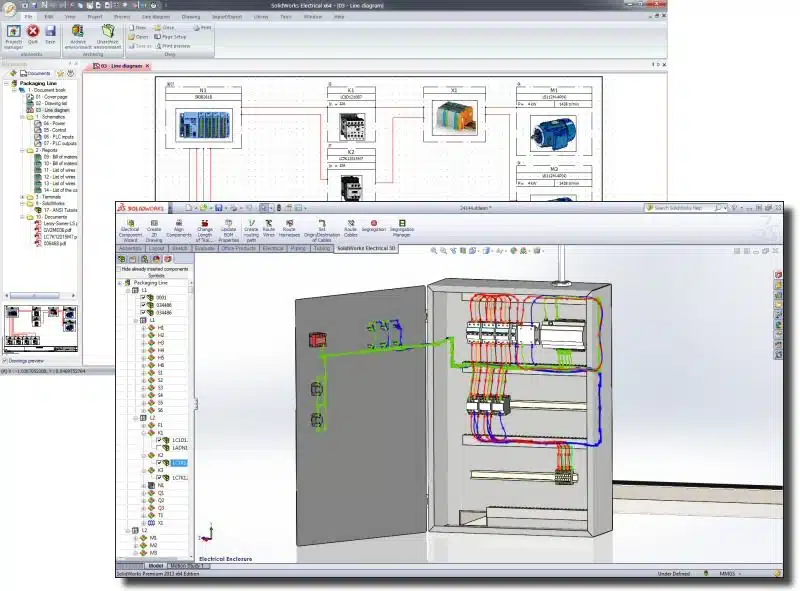Click the red Quit icon
Image resolution: width=800 pixels, height=591 pixels.
[32, 34]
